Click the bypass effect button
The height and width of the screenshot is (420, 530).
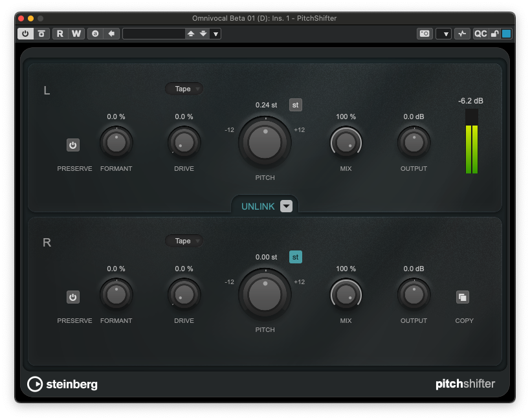click(x=41, y=34)
